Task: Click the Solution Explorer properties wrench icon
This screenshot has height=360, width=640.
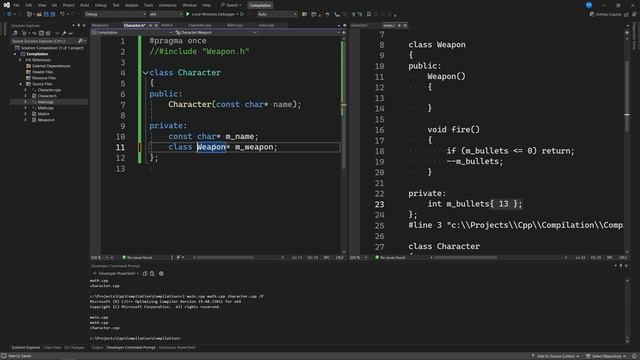Action: tap(64, 33)
